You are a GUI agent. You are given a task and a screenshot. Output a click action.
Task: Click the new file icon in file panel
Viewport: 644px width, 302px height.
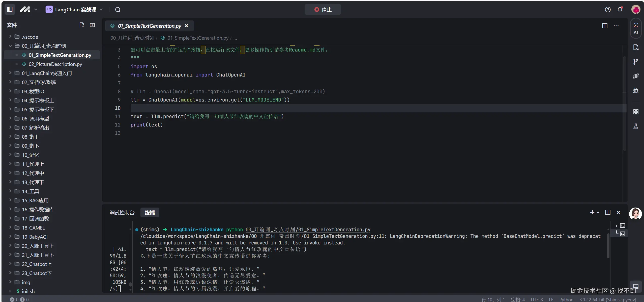[81, 25]
